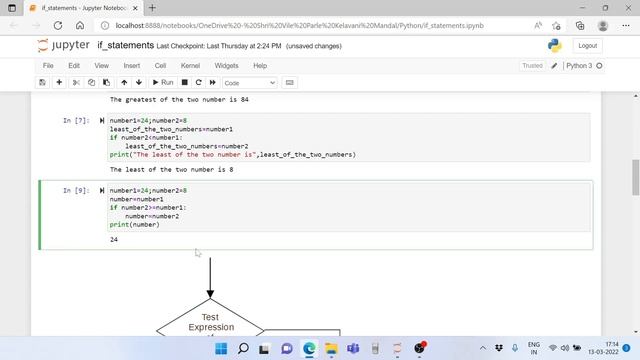Click the Trusted notebook indicator
Screen dimensions: 640x360
(532, 66)
